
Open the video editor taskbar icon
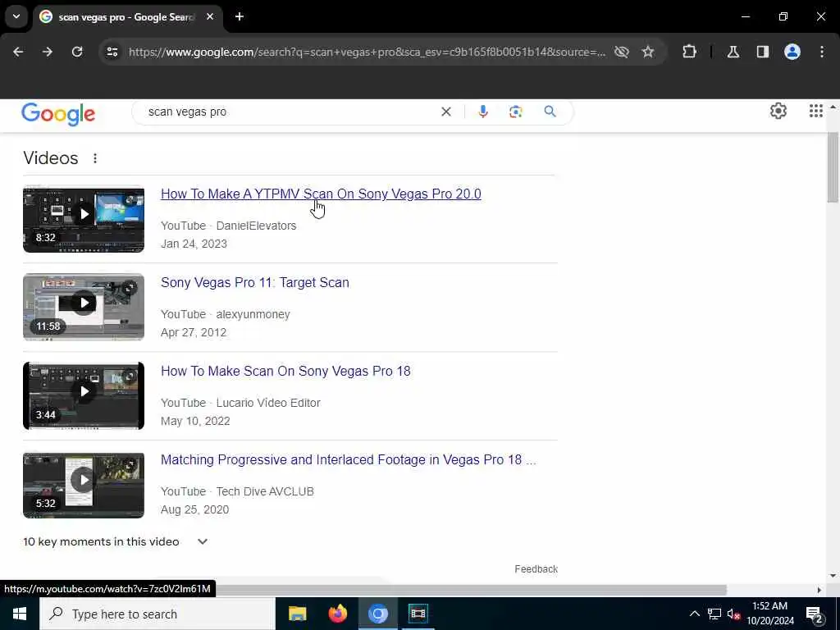pyautogui.click(x=418, y=614)
